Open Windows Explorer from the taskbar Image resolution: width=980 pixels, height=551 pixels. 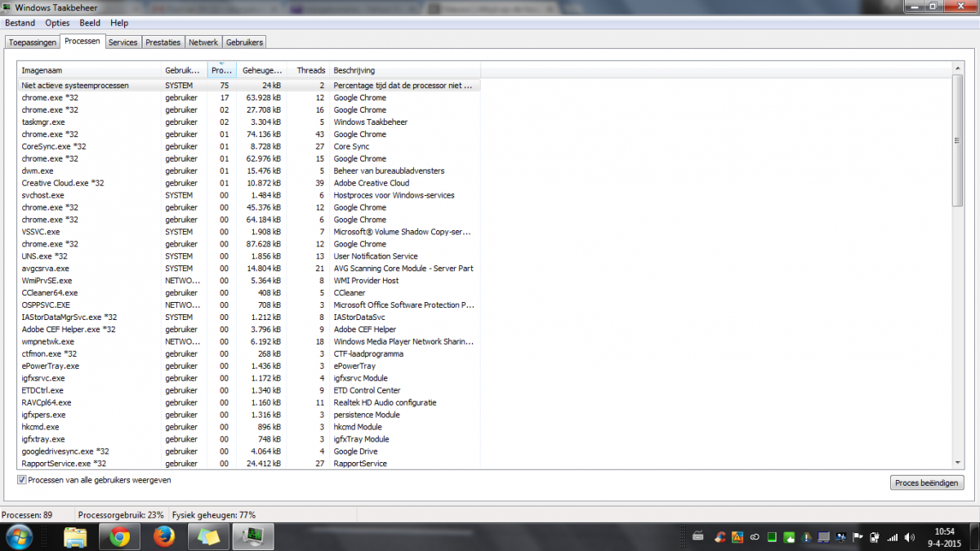click(x=75, y=537)
